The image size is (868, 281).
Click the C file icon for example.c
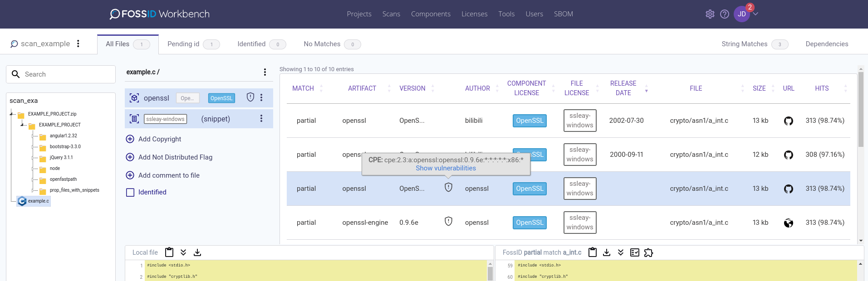pos(22,201)
